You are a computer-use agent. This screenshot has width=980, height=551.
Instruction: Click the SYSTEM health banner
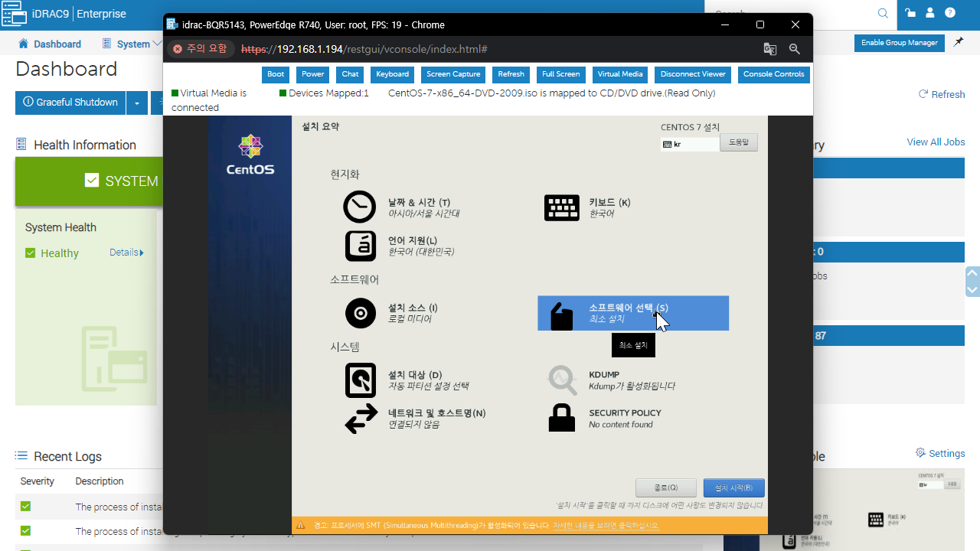[x=89, y=181]
